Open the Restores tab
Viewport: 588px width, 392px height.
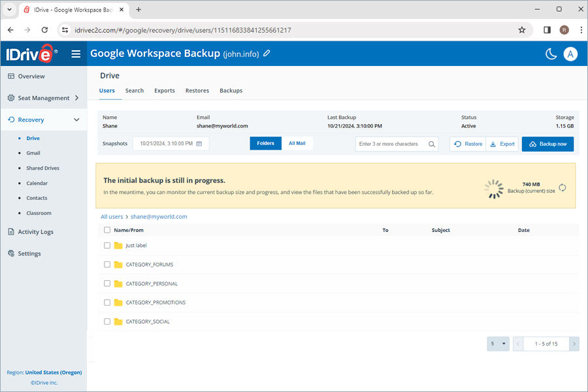[197, 90]
